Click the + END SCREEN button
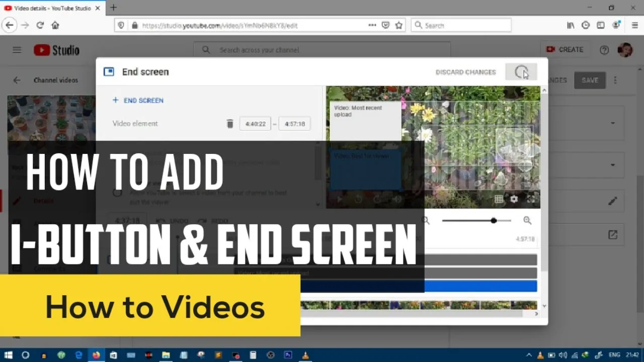This screenshot has height=362, width=644. [x=138, y=101]
